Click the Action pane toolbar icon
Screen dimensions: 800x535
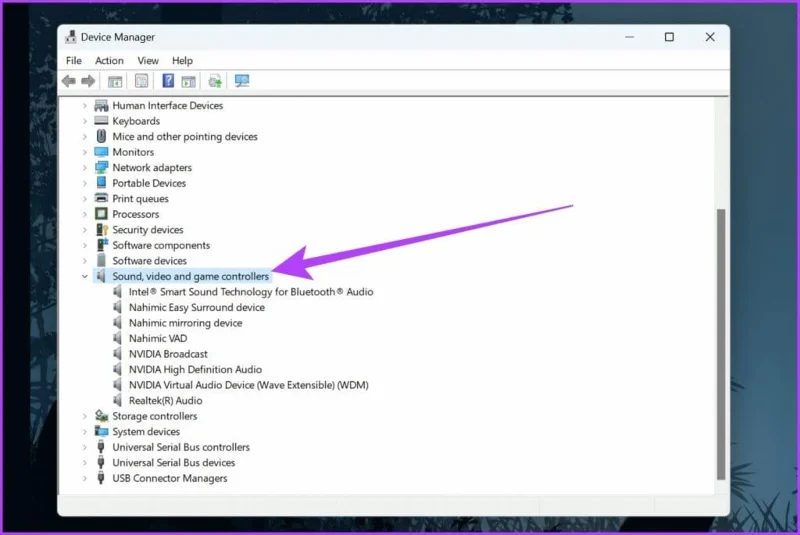188,81
